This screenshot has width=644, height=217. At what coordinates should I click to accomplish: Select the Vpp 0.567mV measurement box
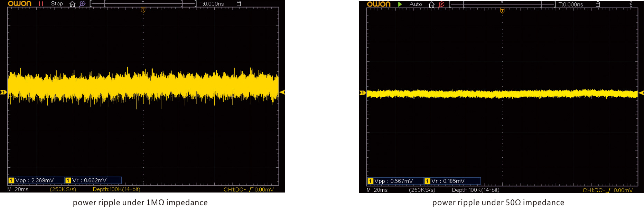pyautogui.click(x=395, y=181)
